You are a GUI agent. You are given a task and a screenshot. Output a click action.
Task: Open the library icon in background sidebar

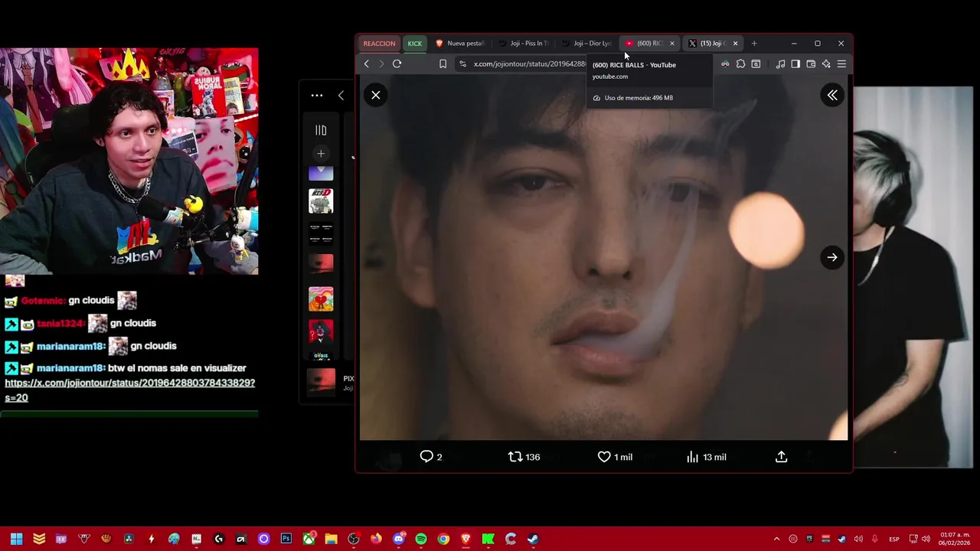[321, 130]
